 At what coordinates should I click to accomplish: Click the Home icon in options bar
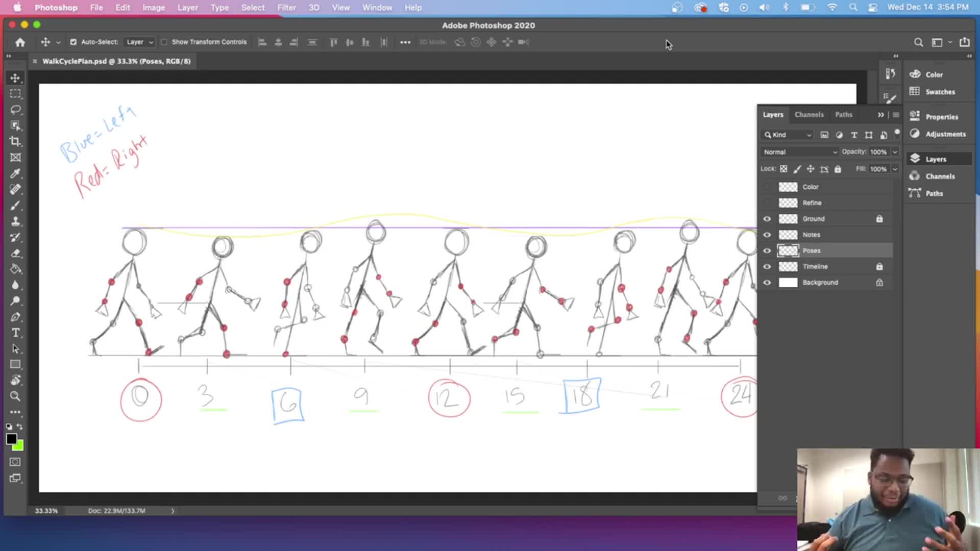point(20,42)
